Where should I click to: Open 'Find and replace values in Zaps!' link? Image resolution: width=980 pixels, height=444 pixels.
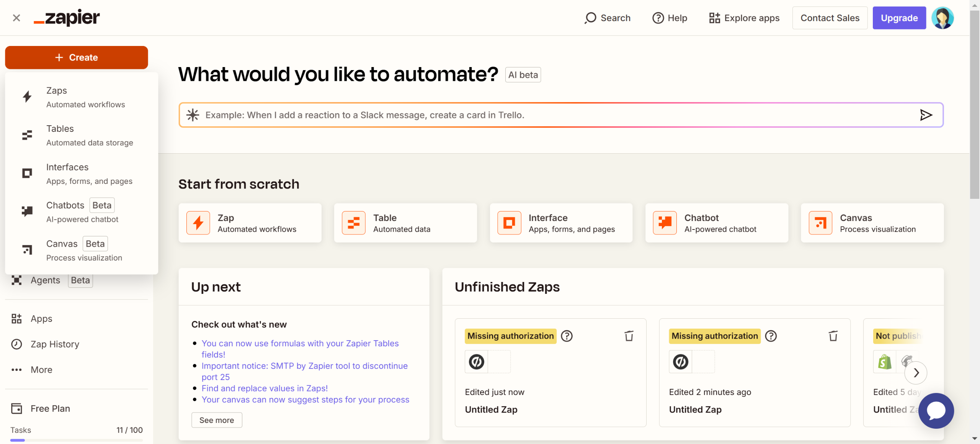[265, 388]
